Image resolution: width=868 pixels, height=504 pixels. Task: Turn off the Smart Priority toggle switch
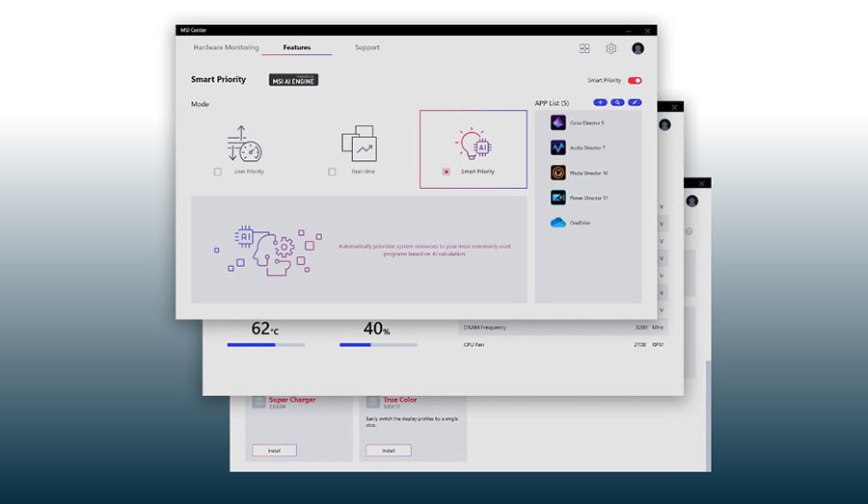pos(635,81)
